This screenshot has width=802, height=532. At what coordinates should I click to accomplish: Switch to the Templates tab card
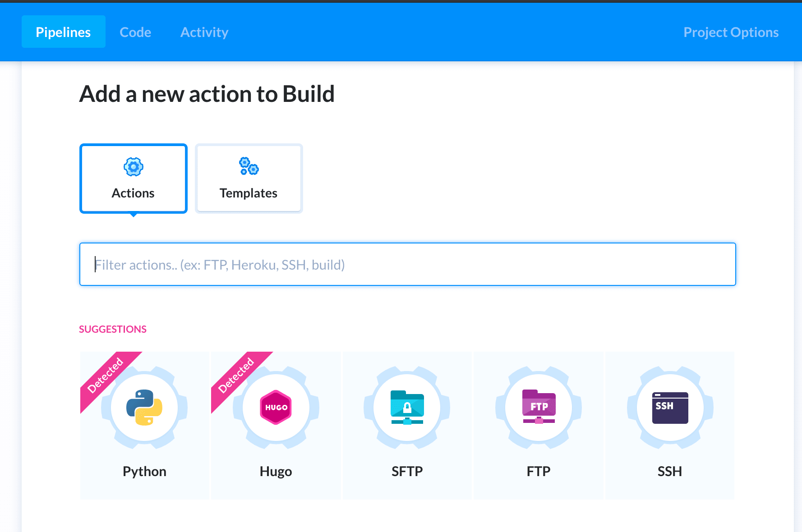(x=249, y=179)
